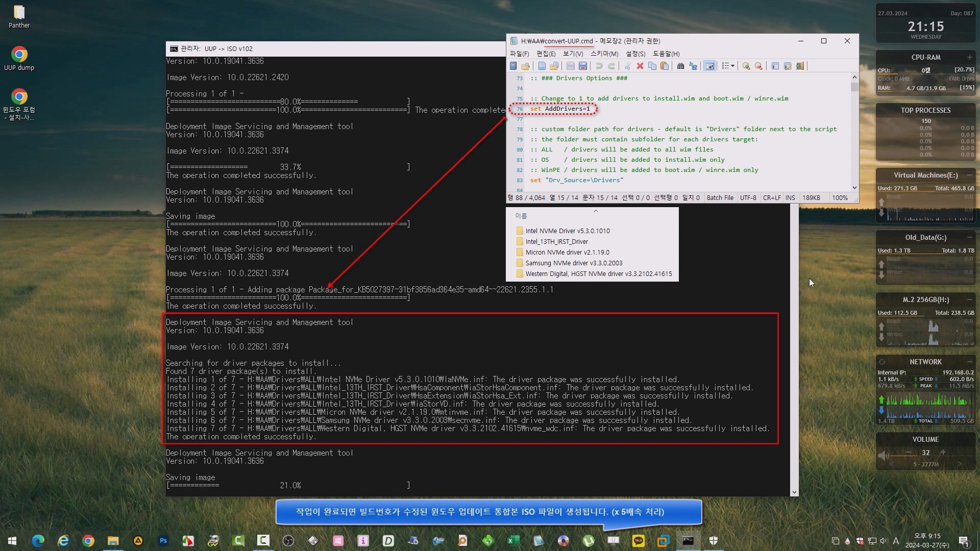Open the 스키마(M) menu
Image resolution: width=980 pixels, height=551 pixels.
coord(604,54)
